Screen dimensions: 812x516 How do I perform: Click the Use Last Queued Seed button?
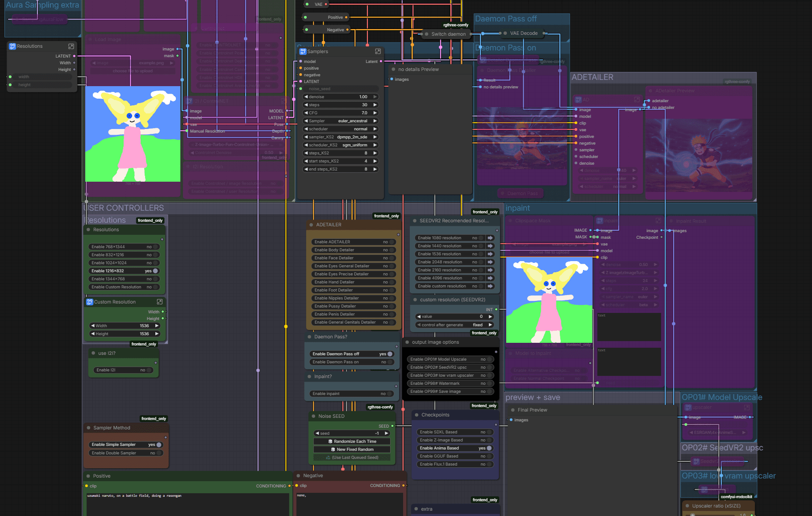tap(352, 458)
